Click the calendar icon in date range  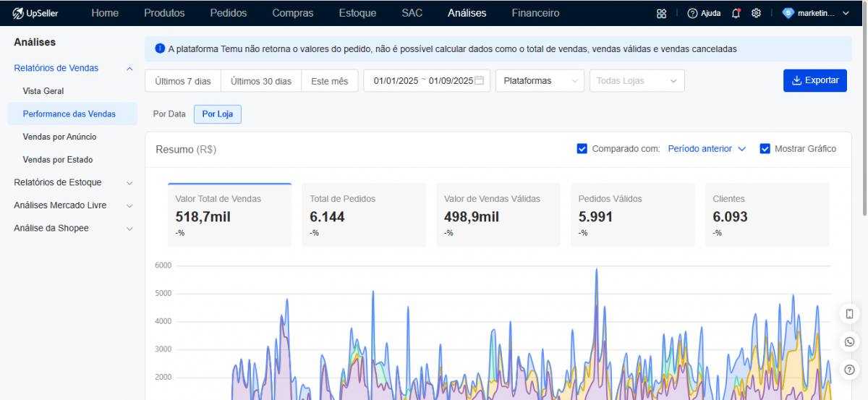(x=479, y=80)
